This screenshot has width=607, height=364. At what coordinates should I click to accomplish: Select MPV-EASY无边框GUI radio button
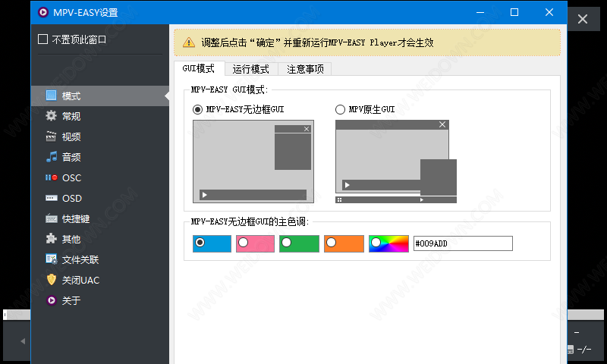pos(197,109)
